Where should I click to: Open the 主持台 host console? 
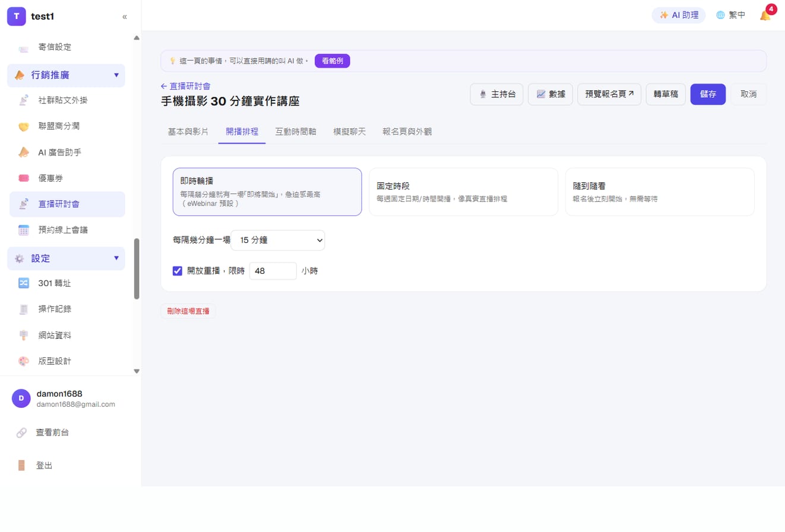point(497,94)
